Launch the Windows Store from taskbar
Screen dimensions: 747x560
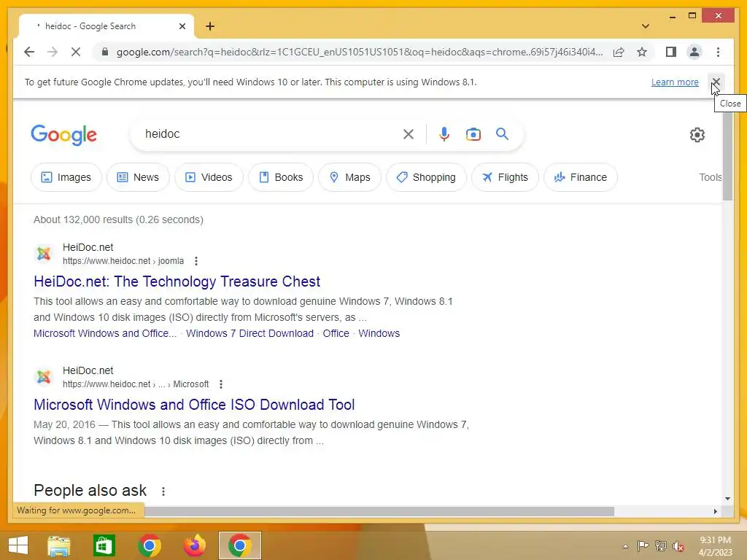pos(104,545)
